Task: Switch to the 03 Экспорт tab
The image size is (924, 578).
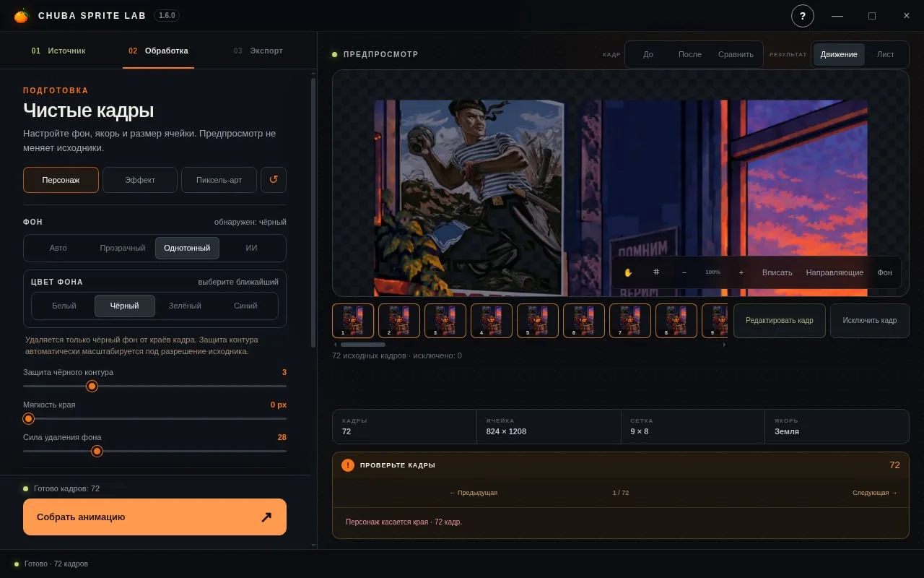Action: point(258,51)
